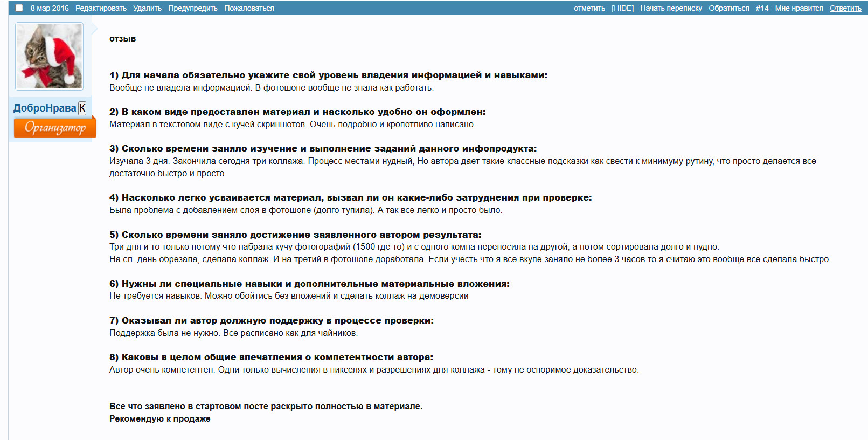This screenshot has width=868, height=440.
Task: Click the отзыв heading text
Action: [x=123, y=39]
